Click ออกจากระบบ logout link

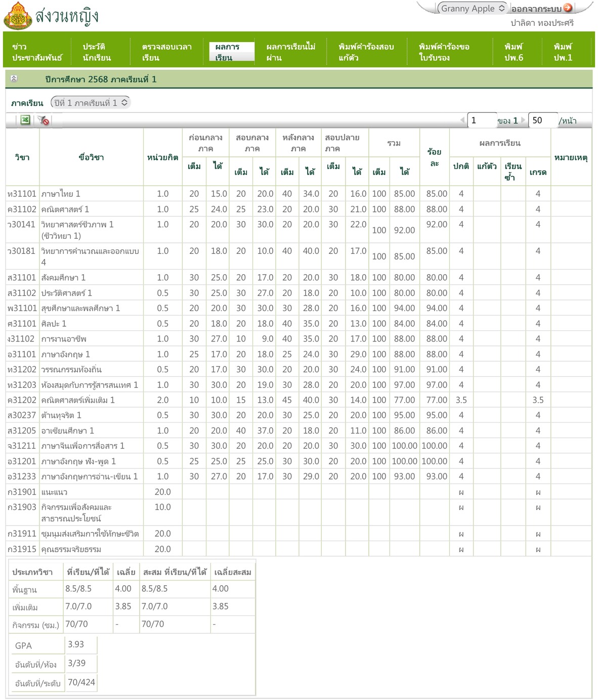click(536, 9)
